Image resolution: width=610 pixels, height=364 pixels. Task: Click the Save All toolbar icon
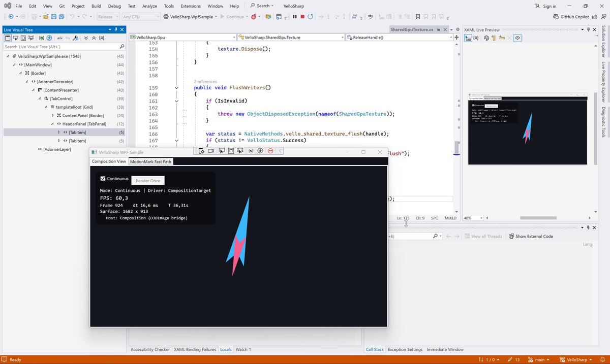(x=61, y=17)
